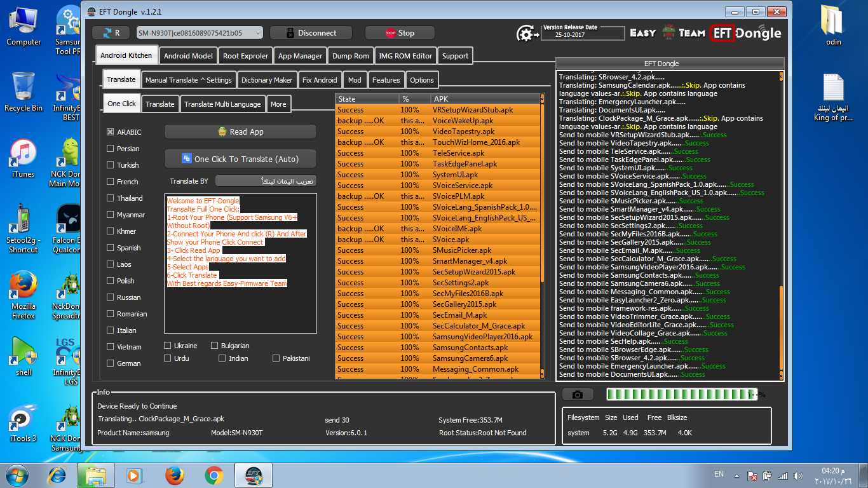This screenshot has height=488, width=868.
Task: Enable the Persian language checkbox
Action: pyautogui.click(x=111, y=149)
